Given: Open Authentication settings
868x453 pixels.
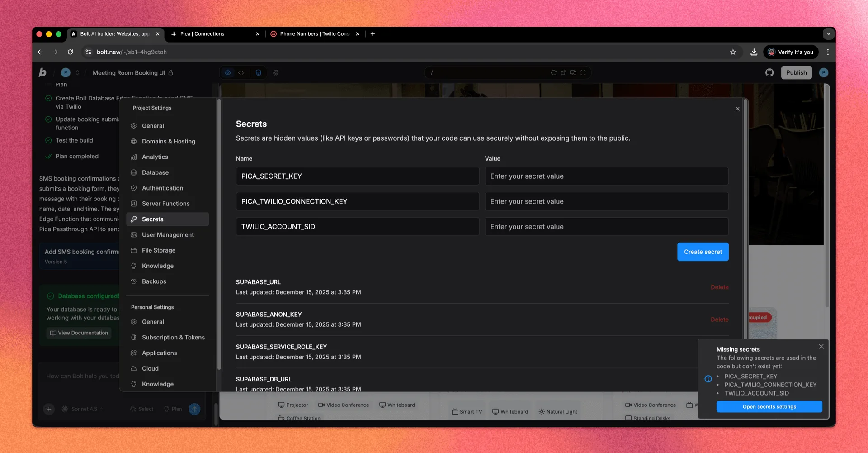Looking at the screenshot, I should 167,188.
